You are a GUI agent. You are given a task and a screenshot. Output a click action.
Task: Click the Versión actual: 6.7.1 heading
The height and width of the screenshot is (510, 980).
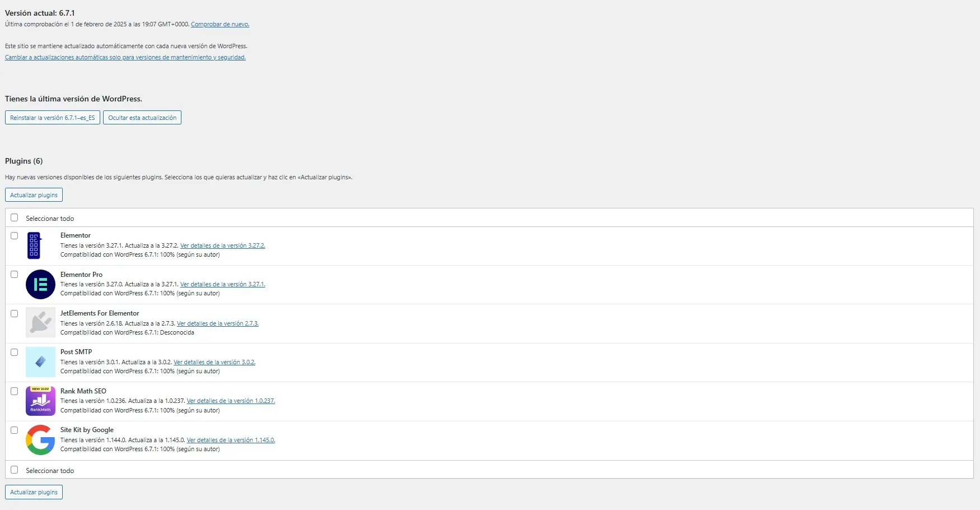click(x=40, y=13)
